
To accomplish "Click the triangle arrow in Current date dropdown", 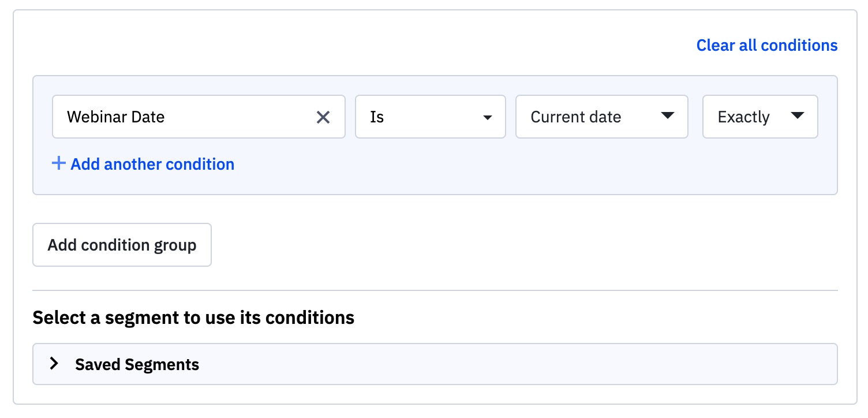I will click(667, 116).
